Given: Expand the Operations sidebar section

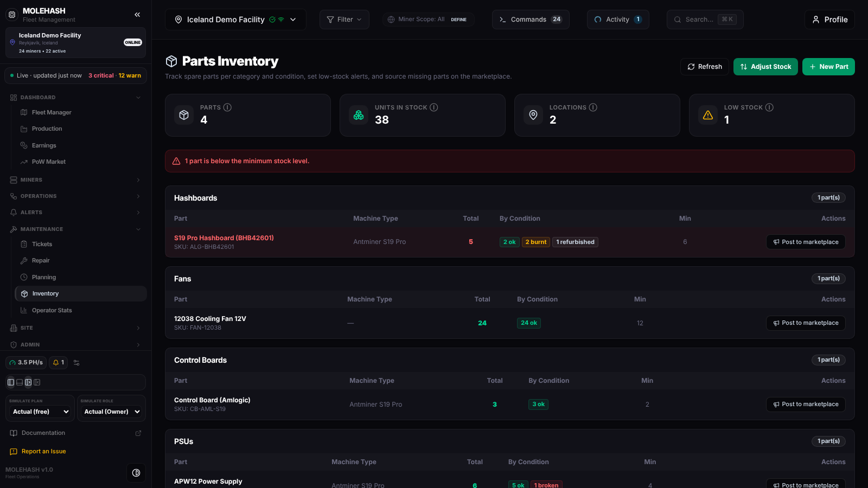Looking at the screenshot, I should (75, 196).
